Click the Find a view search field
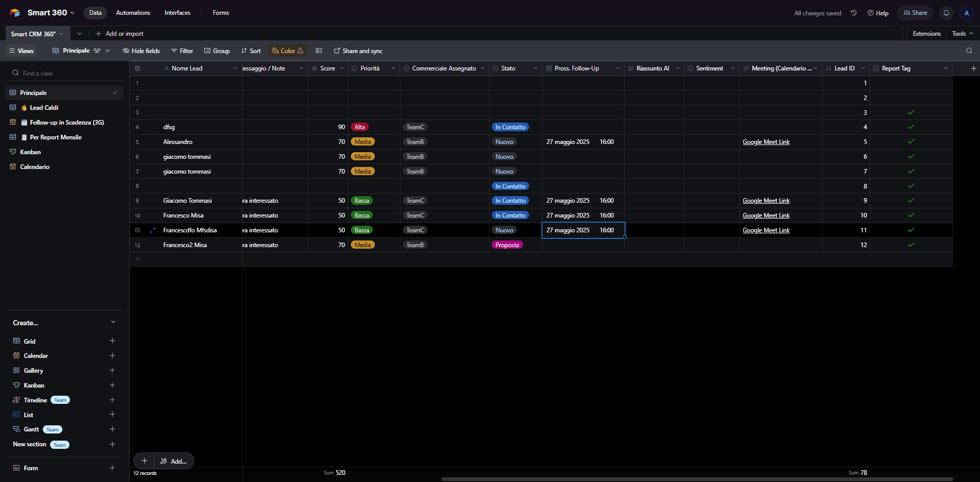 point(64,73)
